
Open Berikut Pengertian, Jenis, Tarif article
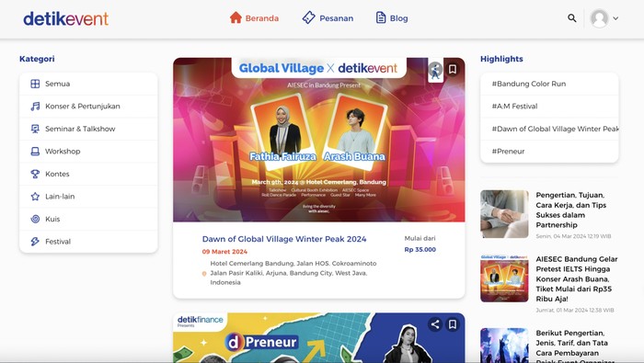pos(575,347)
